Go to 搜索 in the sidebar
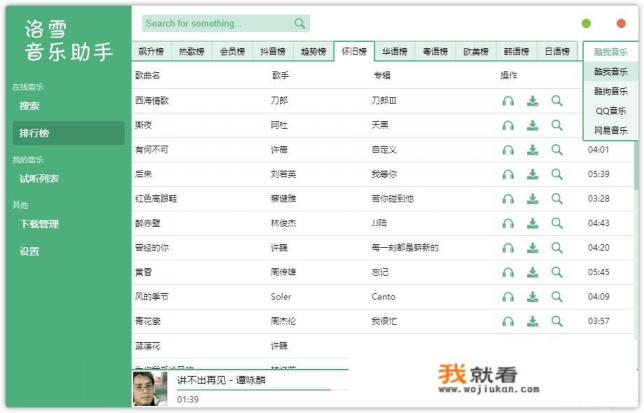Viewport: 644px width, 413px height. tap(30, 106)
